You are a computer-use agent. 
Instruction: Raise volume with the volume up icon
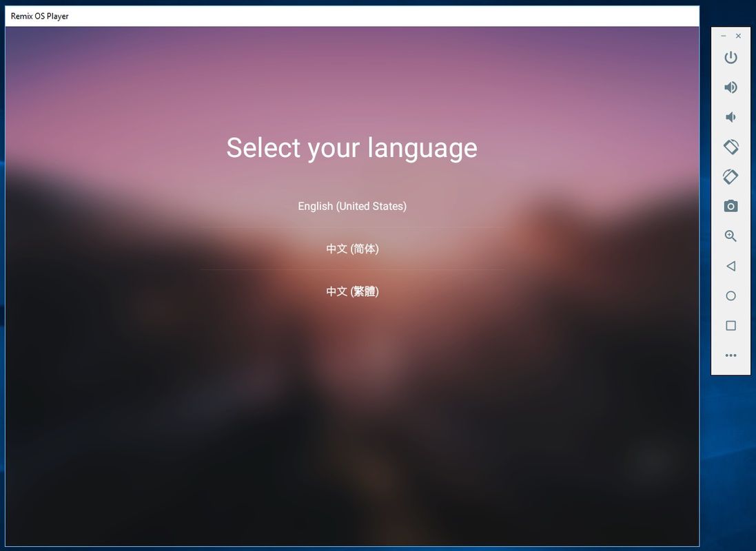731,87
